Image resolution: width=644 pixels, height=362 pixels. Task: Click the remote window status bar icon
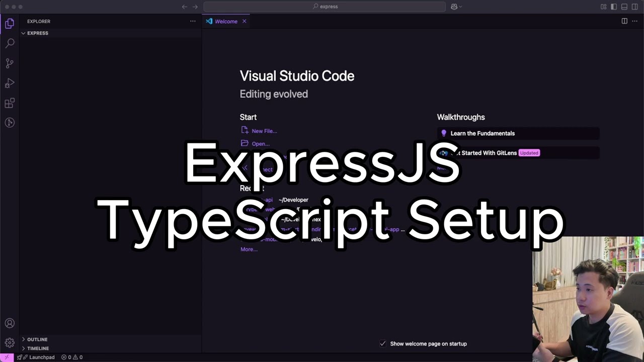(x=7, y=357)
